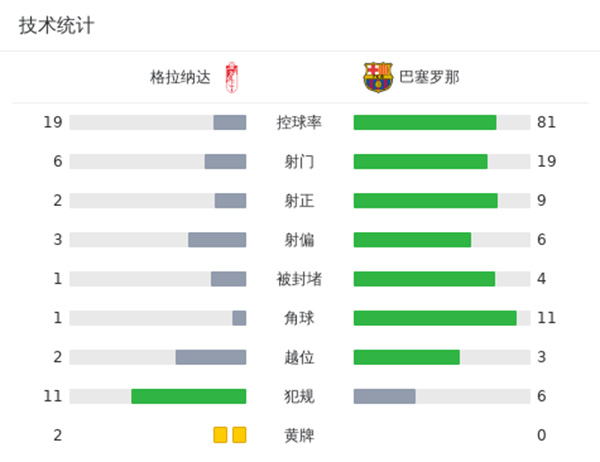Open the 技术统计 section heading
Viewport: 600px width, 462px height.
coord(56,26)
